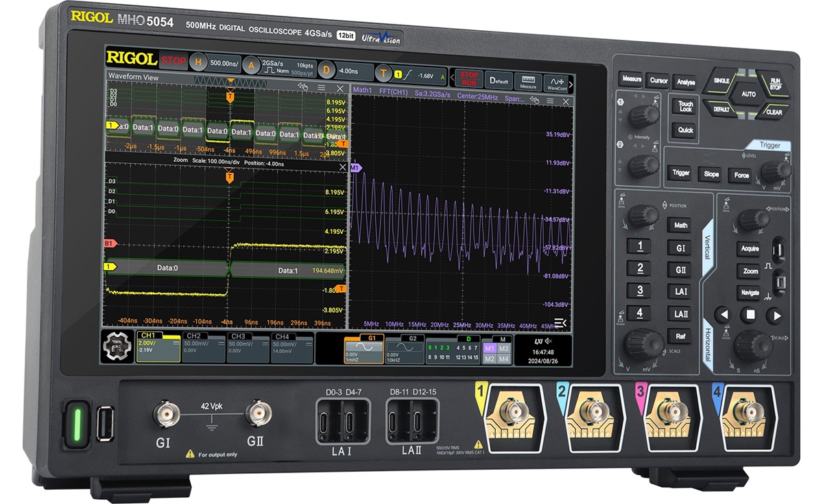Open the D digital channels panel
The image size is (823, 504).
tap(452, 350)
